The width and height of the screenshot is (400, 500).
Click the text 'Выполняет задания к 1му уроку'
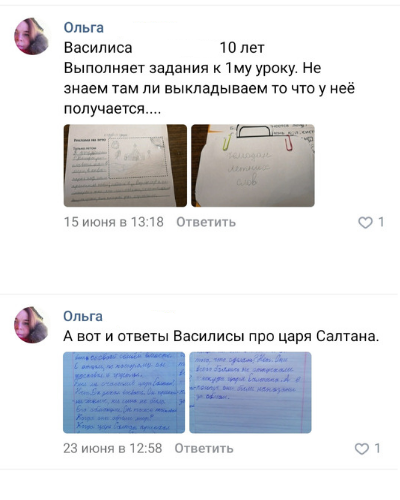point(180,68)
